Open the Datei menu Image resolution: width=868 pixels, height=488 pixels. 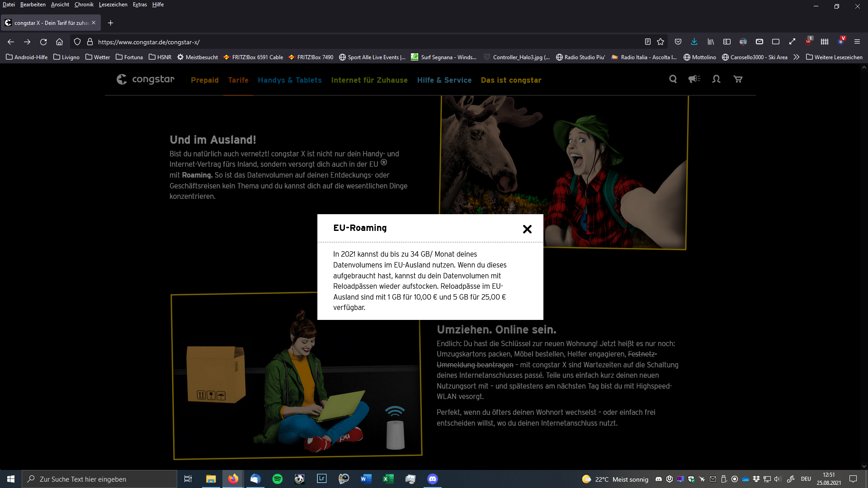point(9,5)
